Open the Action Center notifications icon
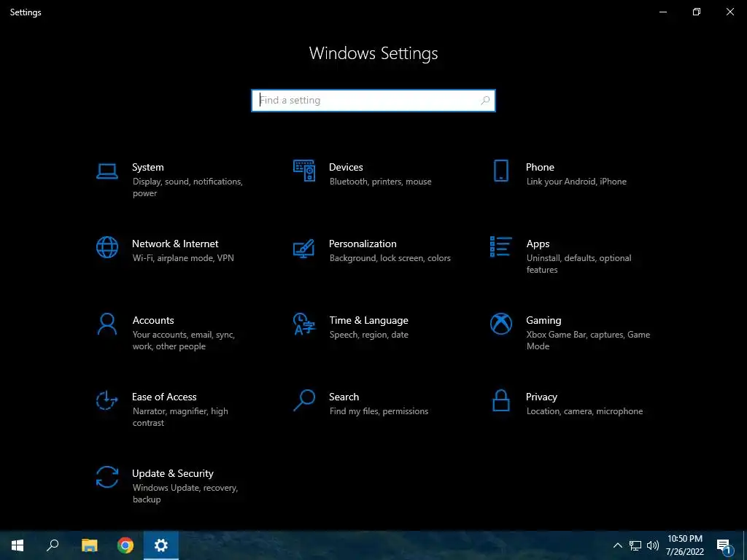The image size is (747, 560). tap(724, 545)
